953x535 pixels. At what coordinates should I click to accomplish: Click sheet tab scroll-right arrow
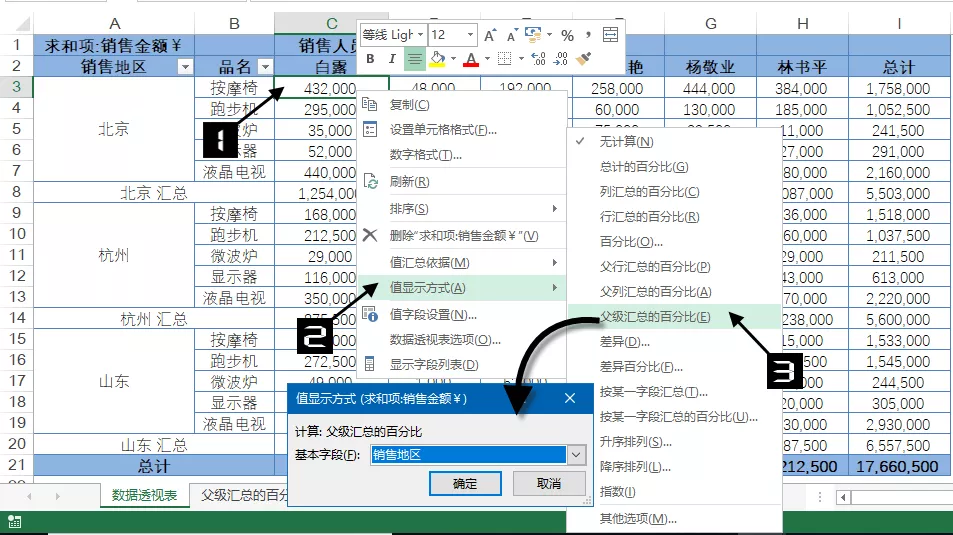coord(57,496)
